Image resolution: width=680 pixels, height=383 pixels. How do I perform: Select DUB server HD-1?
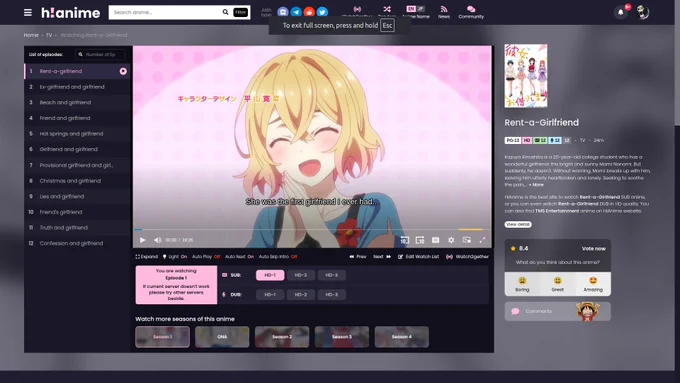[270, 295]
